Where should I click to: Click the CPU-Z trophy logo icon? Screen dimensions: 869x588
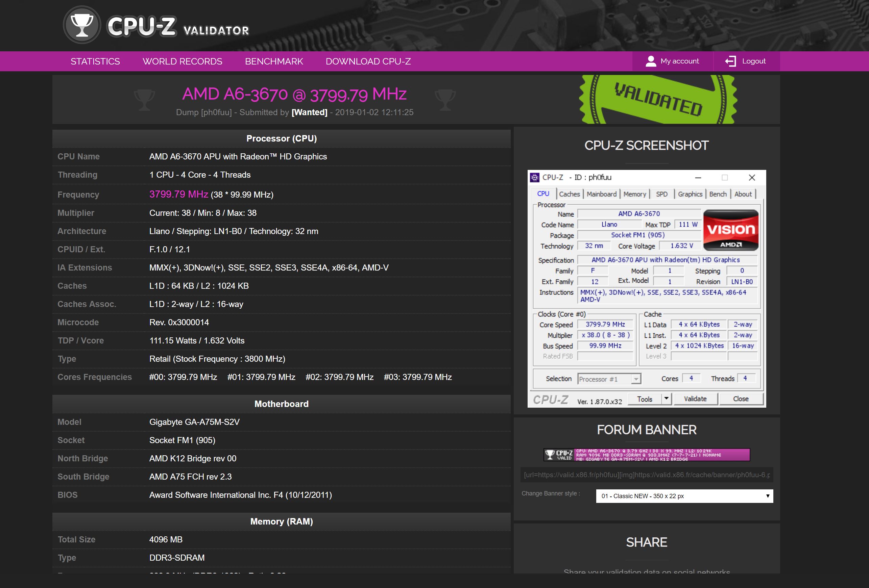point(82,25)
